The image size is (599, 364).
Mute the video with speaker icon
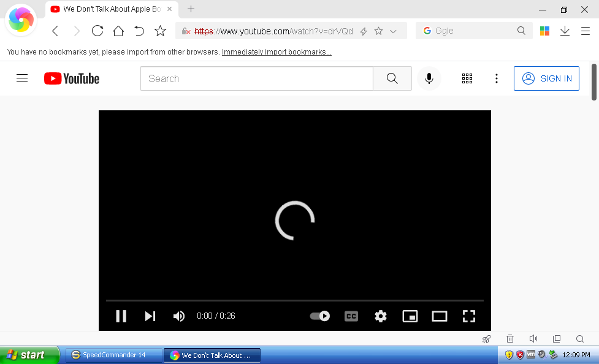[179, 316]
